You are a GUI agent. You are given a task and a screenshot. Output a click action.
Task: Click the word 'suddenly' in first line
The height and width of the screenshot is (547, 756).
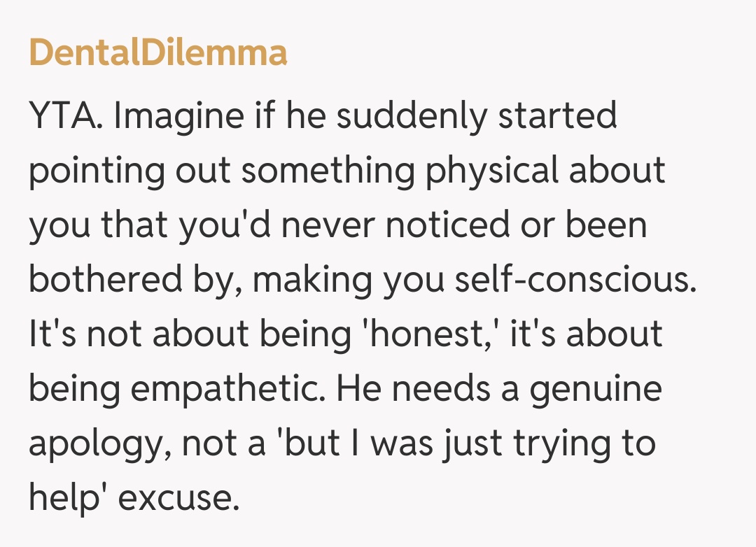[x=412, y=115]
